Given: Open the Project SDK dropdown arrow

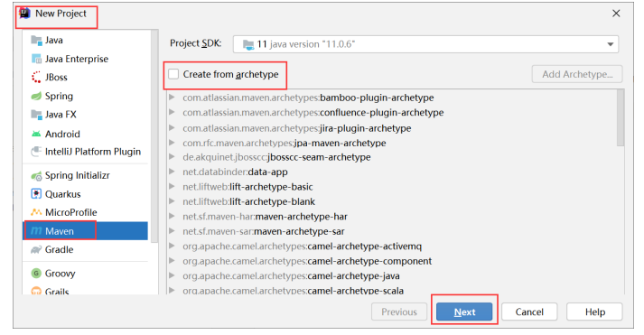Looking at the screenshot, I should coord(611,44).
